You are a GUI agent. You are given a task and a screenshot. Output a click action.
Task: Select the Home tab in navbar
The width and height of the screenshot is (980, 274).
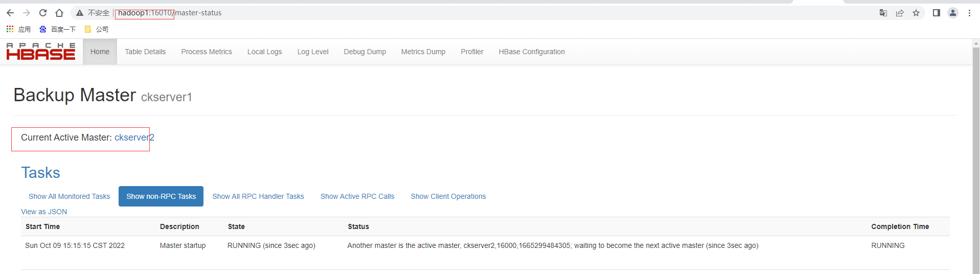[100, 52]
